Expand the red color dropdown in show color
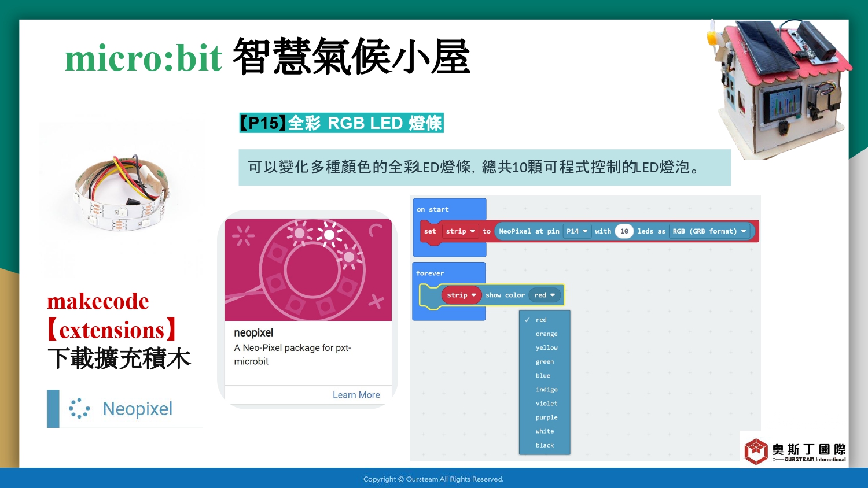 545,295
